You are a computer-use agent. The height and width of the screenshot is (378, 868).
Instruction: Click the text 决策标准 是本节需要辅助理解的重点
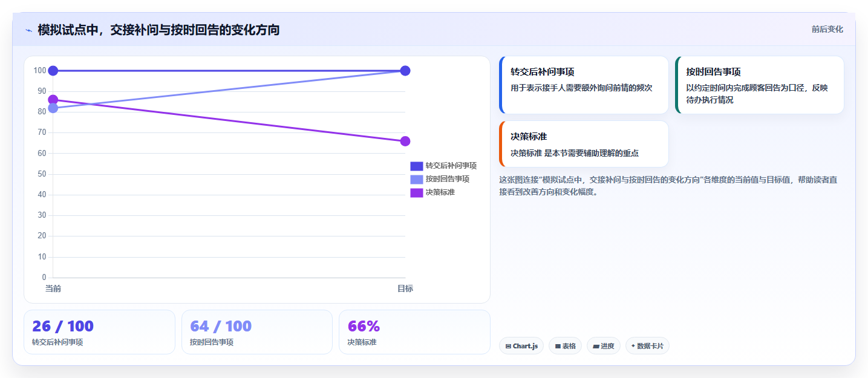point(575,153)
